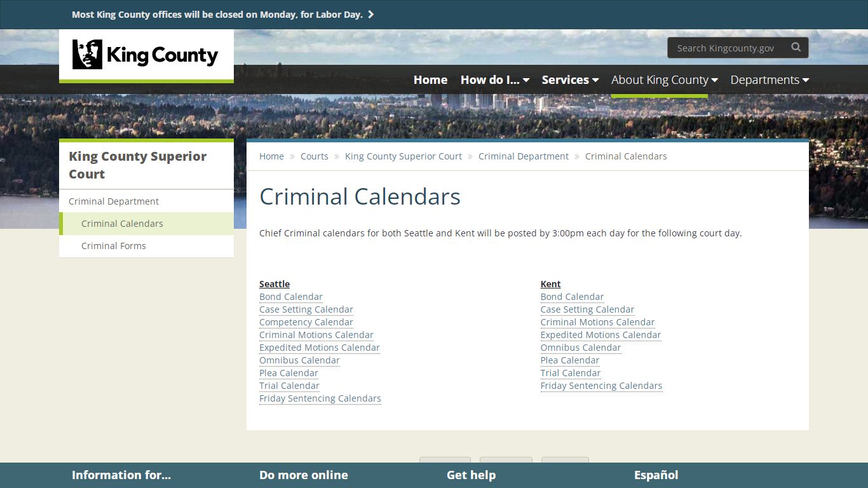Click the Kent column heading
Screen dimensions: 868x488
[551, 284]
